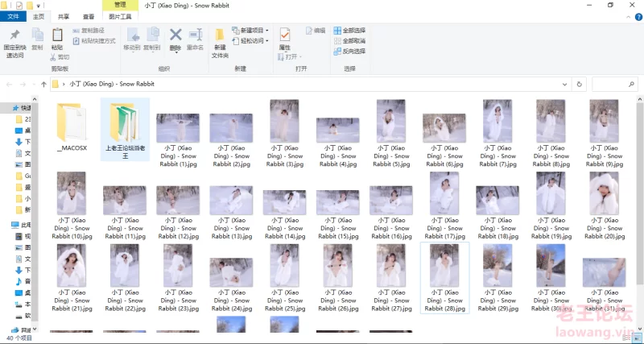Open the File (文件) menu tab
This screenshot has width=644, height=344.
point(13,17)
